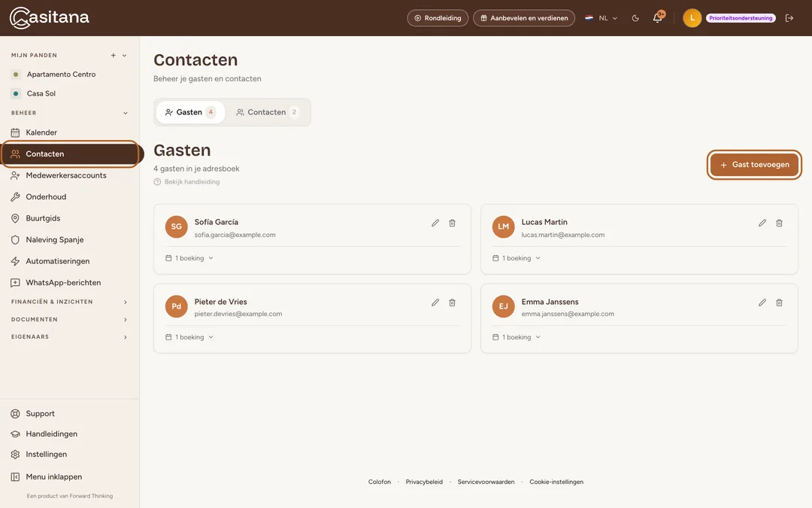Open WhatsApp-berichten page
The height and width of the screenshot is (508, 812).
pos(69,282)
